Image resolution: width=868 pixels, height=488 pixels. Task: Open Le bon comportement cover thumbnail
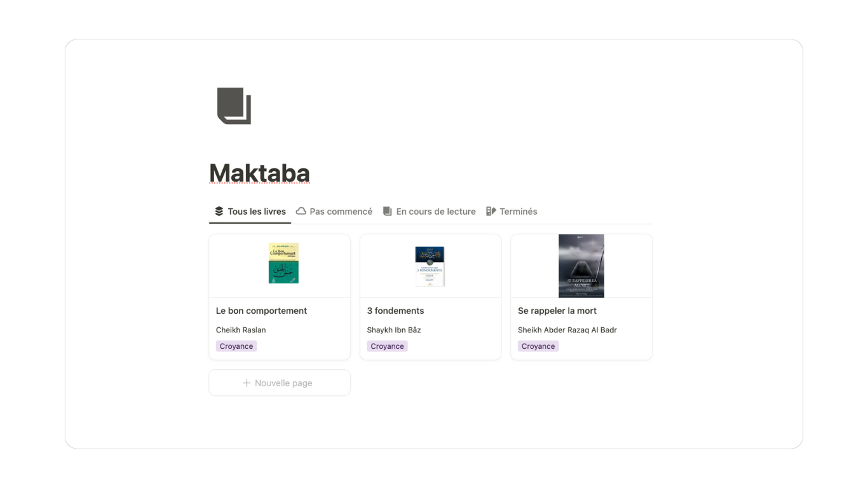283,263
